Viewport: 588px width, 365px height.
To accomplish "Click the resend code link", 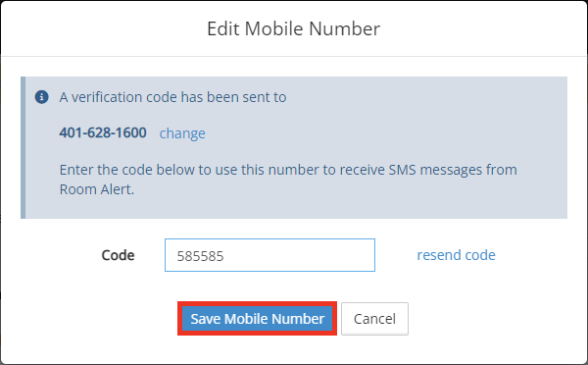I will click(456, 255).
